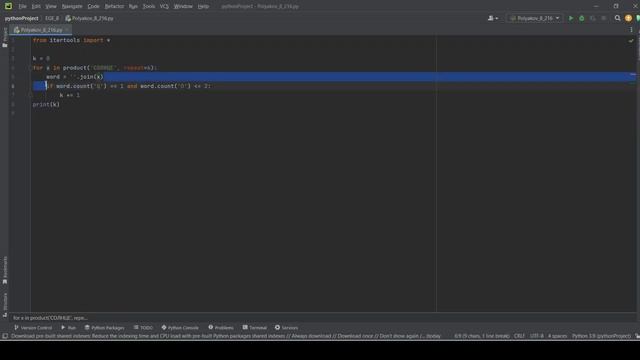Click the UTF-8 encoding widget
This screenshot has height=360, width=640.
click(x=537, y=336)
